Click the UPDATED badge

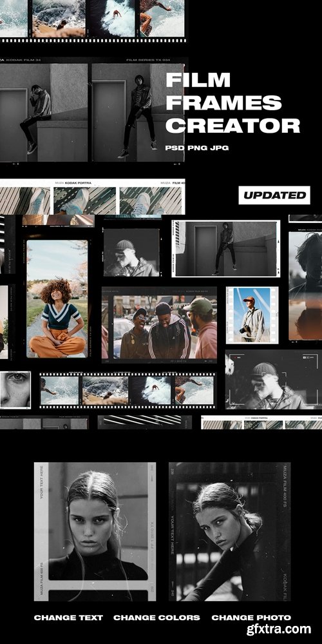click(274, 195)
